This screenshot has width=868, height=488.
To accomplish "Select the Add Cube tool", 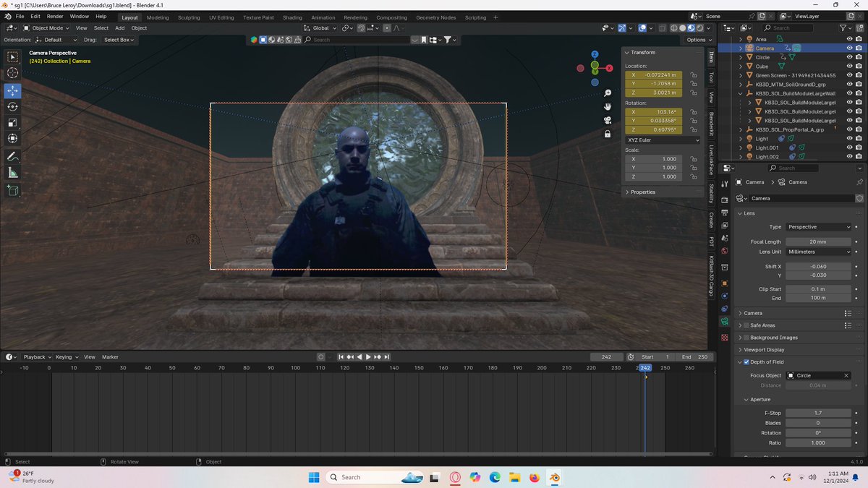I will pyautogui.click(x=13, y=190).
